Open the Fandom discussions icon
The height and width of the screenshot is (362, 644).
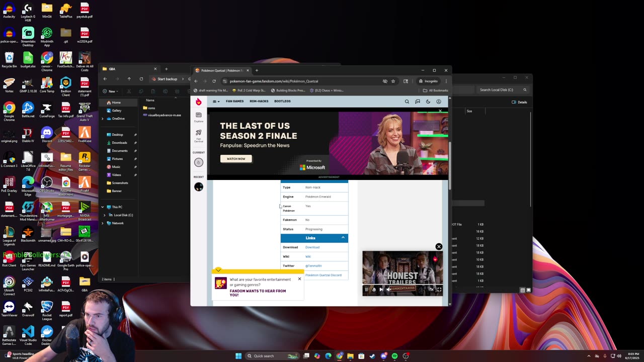418,102
